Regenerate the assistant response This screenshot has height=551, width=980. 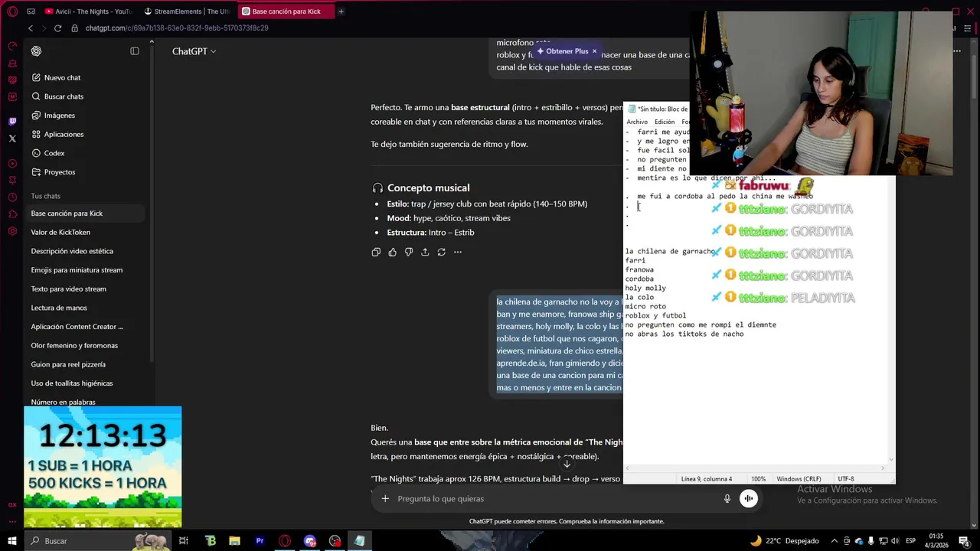click(x=441, y=252)
